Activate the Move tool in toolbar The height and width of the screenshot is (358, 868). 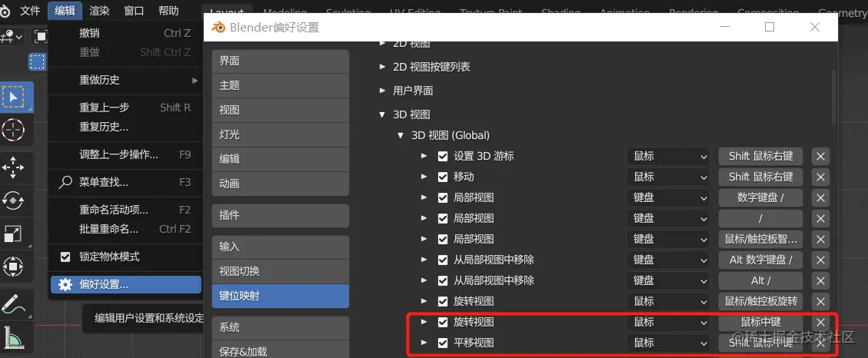coord(13,167)
